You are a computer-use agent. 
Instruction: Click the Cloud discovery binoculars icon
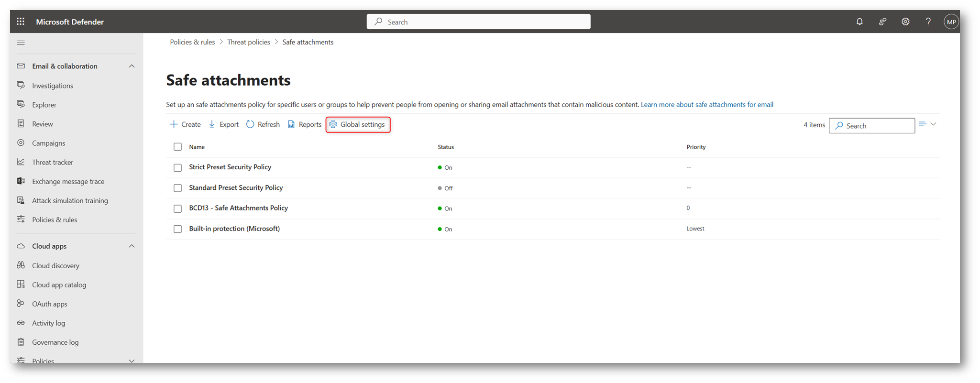click(21, 265)
